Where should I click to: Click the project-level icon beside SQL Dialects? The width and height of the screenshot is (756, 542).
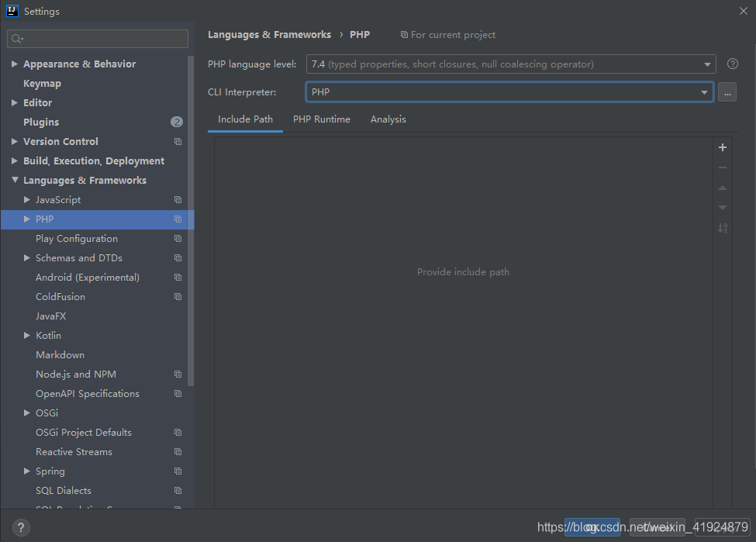coord(178,490)
